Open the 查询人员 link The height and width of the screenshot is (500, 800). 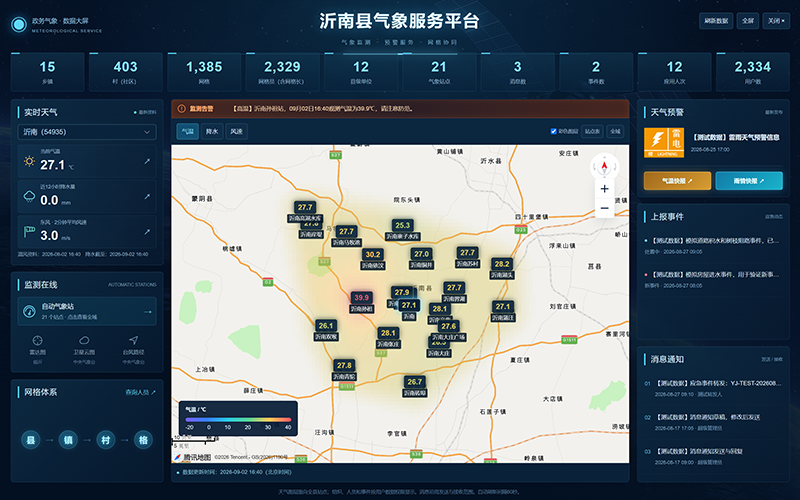click(140, 392)
